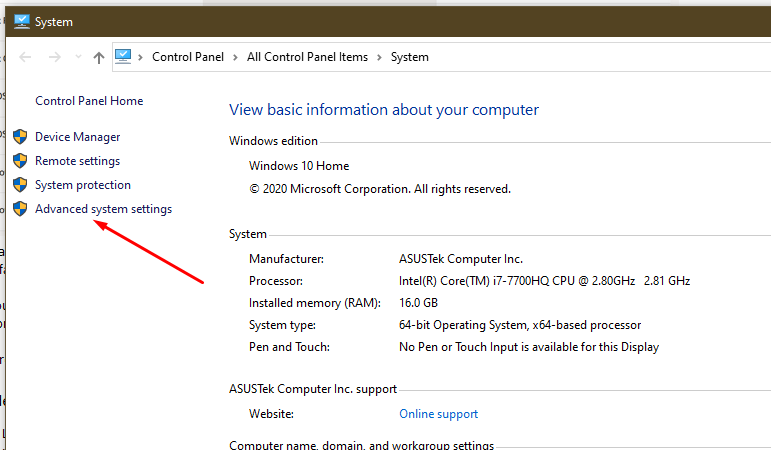Click shield icon beside Remote settings
This screenshot has height=450, width=771.
[20, 160]
